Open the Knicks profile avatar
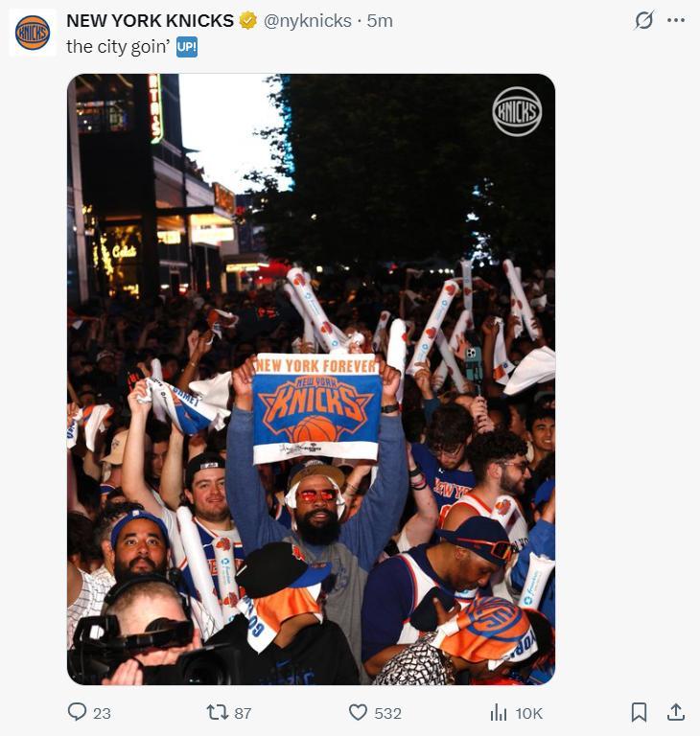Screen dimensions: 700x736 [x=33, y=33]
